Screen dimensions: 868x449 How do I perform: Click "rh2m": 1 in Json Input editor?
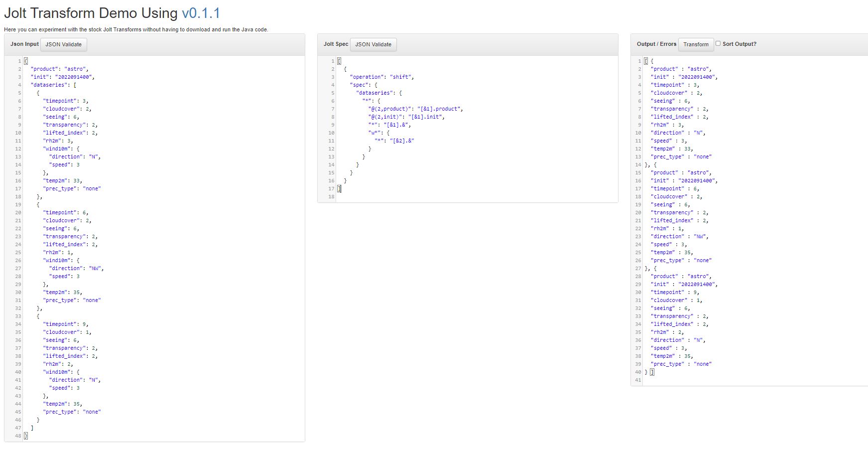point(58,252)
